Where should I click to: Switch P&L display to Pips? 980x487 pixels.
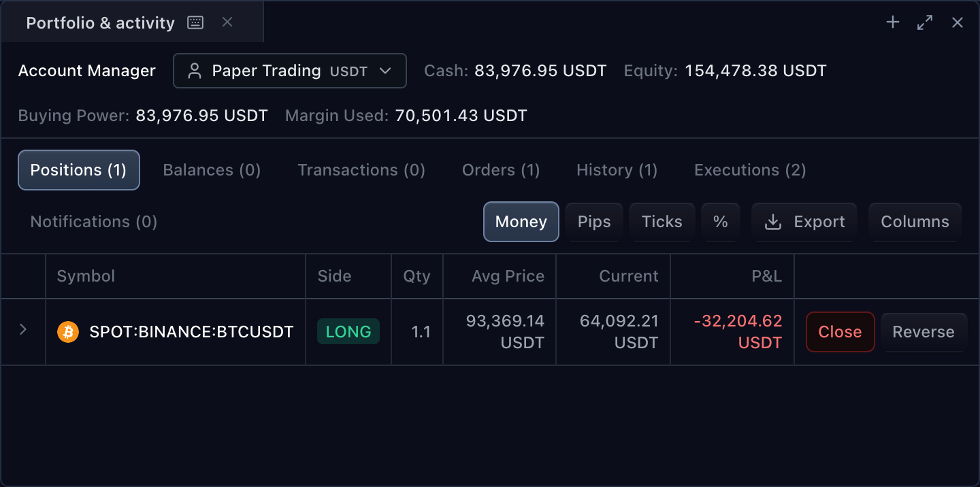click(x=594, y=222)
